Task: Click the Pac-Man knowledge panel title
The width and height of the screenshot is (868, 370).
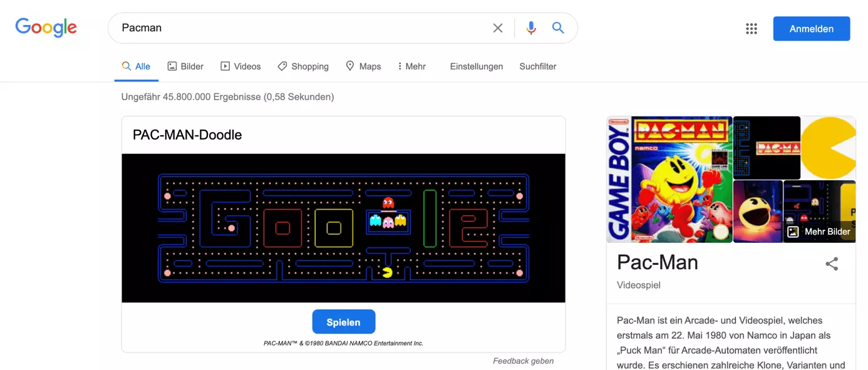Action: coord(658,262)
